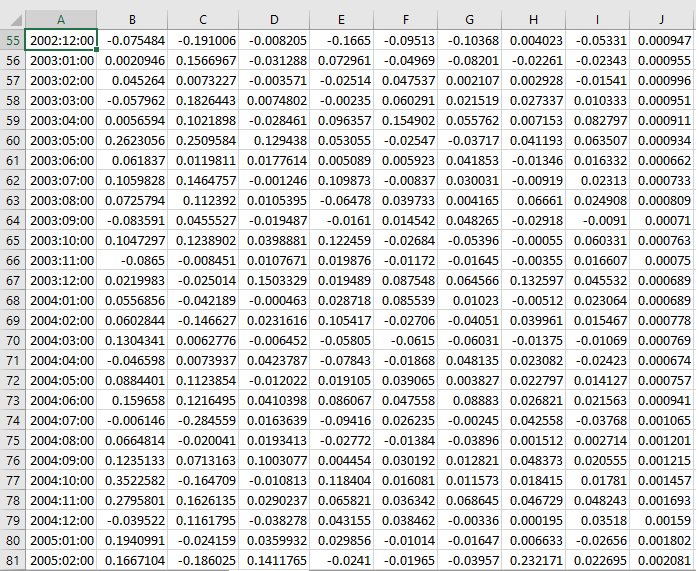
Task: Click cell with value 0.00071
Action: coord(662,220)
